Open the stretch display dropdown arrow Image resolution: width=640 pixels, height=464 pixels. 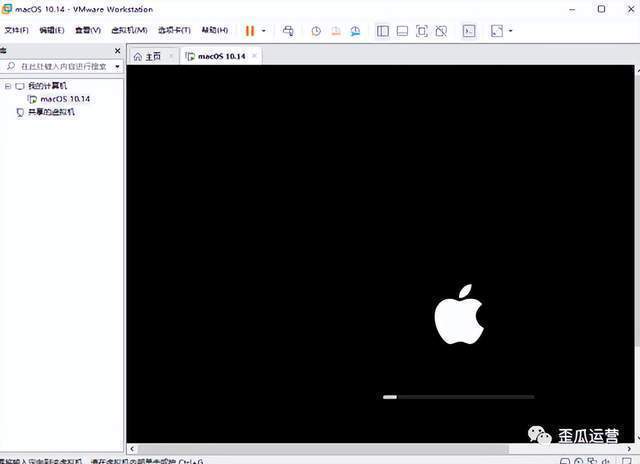(511, 31)
